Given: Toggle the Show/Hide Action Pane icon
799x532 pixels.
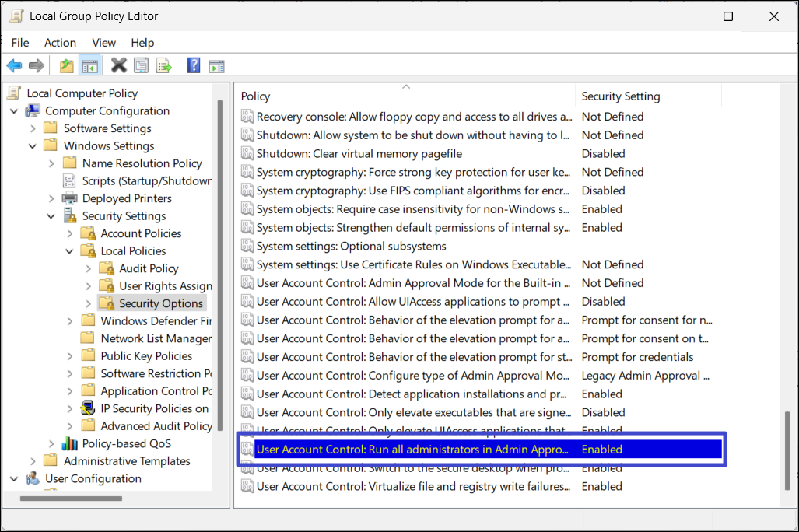Looking at the screenshot, I should pyautogui.click(x=216, y=66).
